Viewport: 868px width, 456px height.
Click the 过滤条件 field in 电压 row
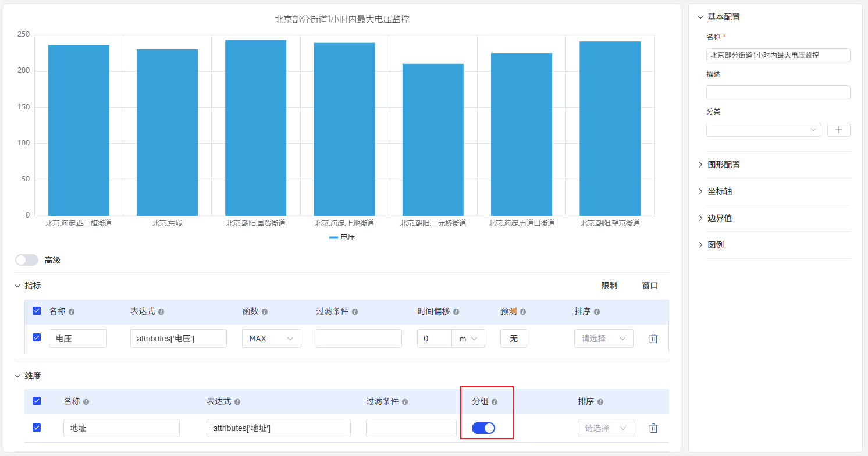pyautogui.click(x=359, y=339)
